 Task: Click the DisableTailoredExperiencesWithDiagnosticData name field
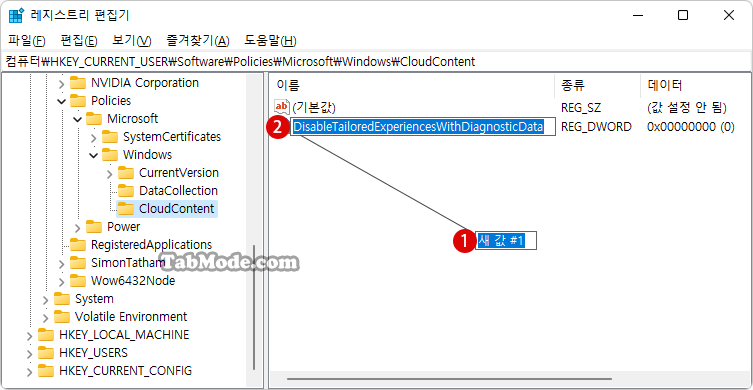coord(423,127)
